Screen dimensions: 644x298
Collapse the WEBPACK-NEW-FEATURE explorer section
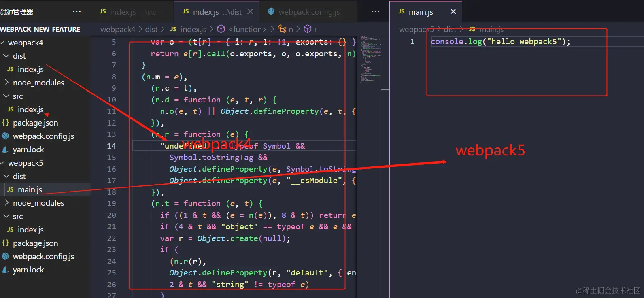(40, 29)
